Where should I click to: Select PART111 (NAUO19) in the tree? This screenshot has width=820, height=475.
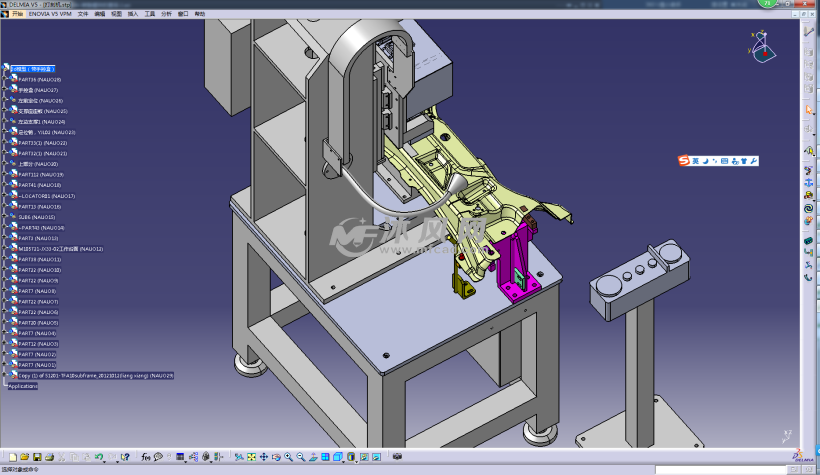(40, 174)
